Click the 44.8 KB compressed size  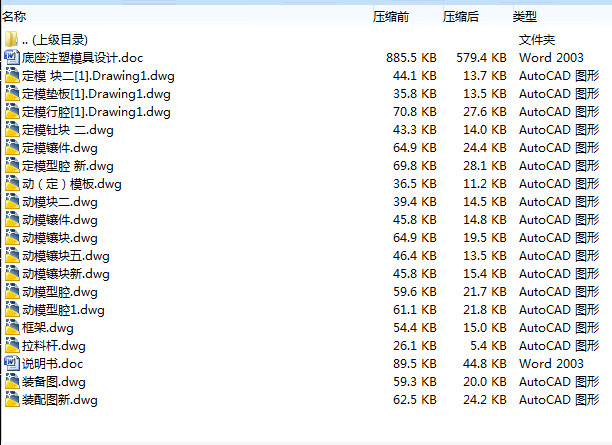tap(485, 363)
